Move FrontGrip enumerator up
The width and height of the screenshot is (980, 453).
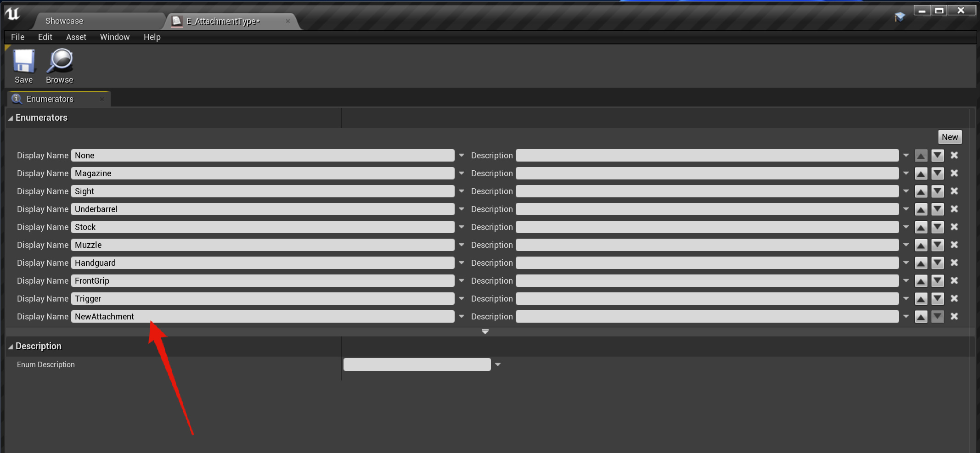921,281
